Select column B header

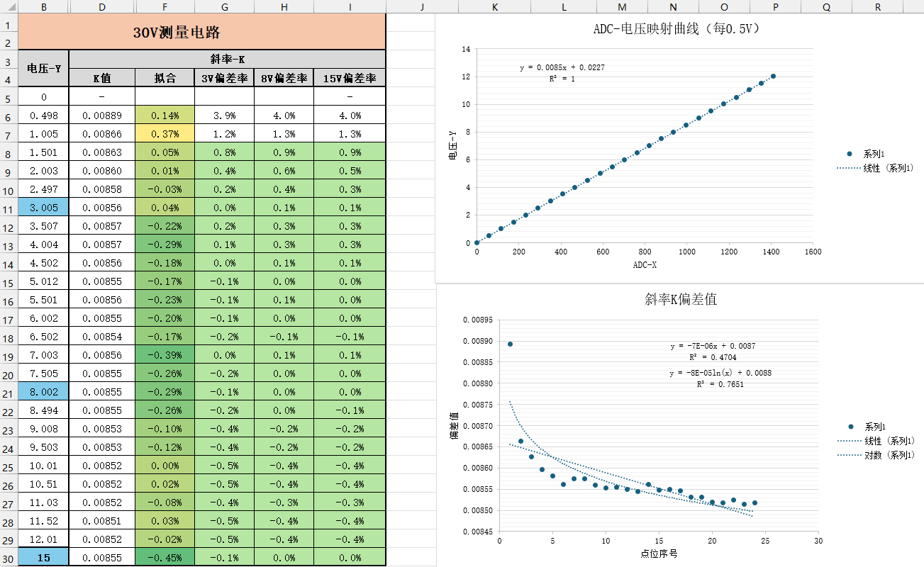(43, 6)
